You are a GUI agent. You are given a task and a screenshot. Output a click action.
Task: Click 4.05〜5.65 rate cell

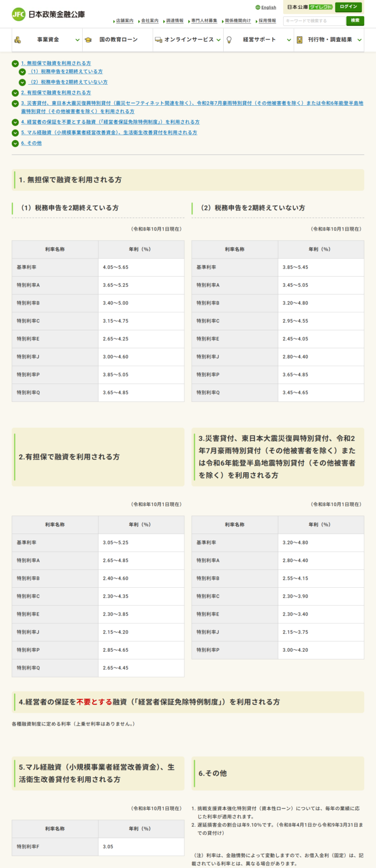pos(141,267)
